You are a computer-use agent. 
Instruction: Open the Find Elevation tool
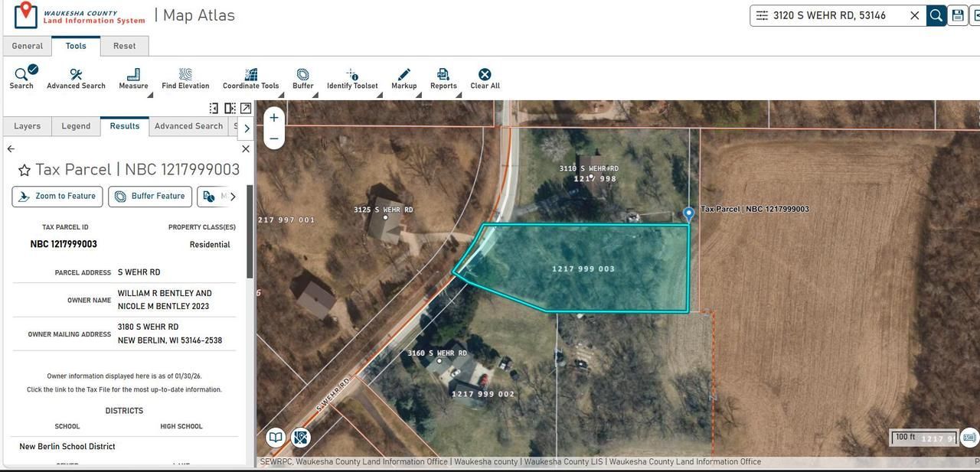click(185, 78)
